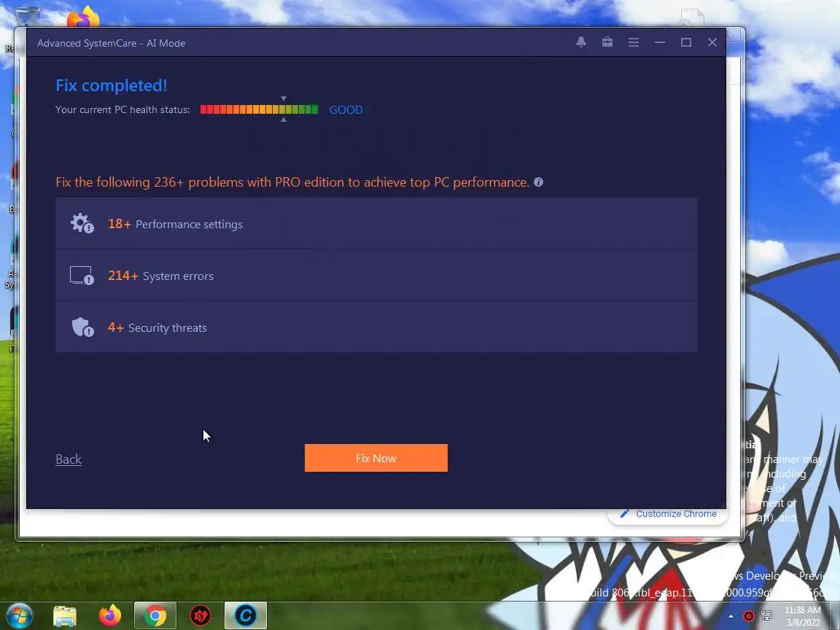Click the PC health status color bar
Screen dimensions: 840x630
(x=260, y=109)
